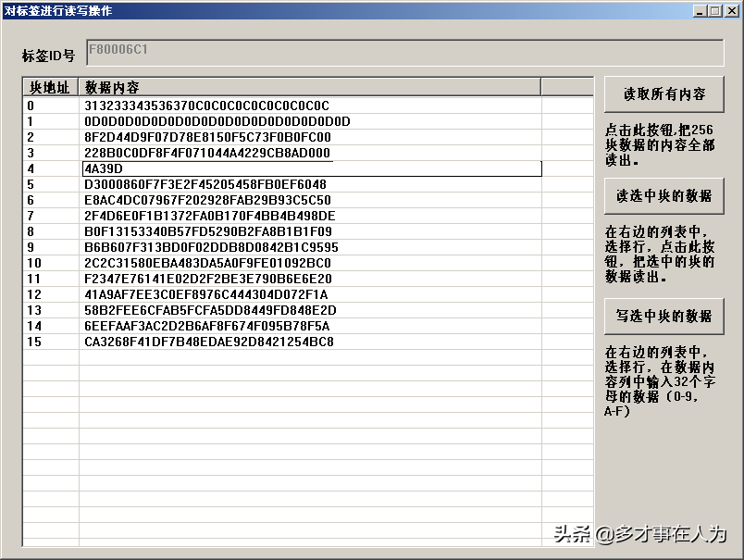Select block 7 data 2F4D6E0F1B1372FA...

210,216
